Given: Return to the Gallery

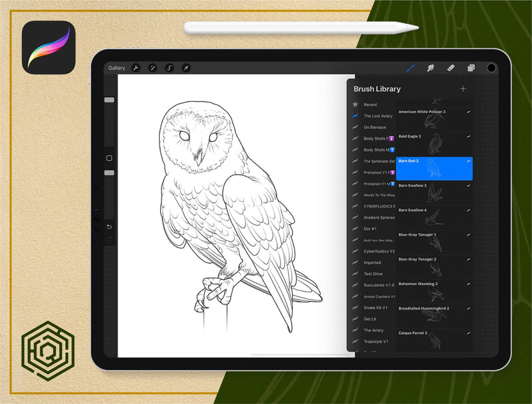Looking at the screenshot, I should point(116,68).
